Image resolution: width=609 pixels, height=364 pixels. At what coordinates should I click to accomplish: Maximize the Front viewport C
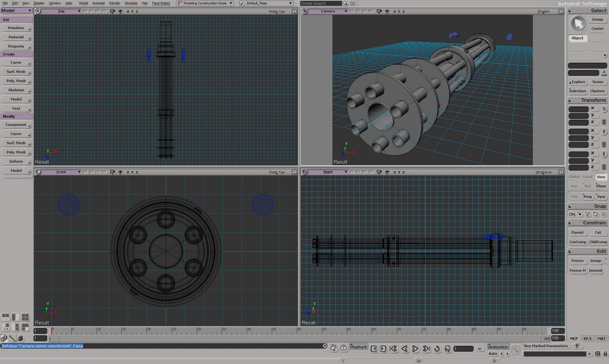pyautogui.click(x=294, y=172)
